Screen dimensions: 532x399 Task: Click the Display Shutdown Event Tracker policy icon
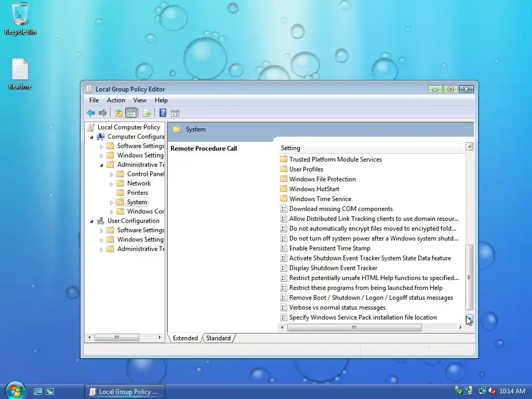coord(284,268)
